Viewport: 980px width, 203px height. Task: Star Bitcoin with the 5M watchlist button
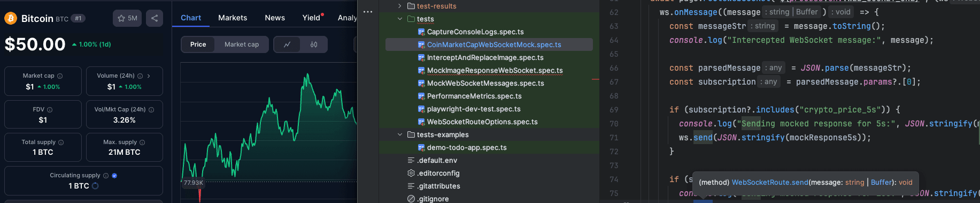(127, 18)
